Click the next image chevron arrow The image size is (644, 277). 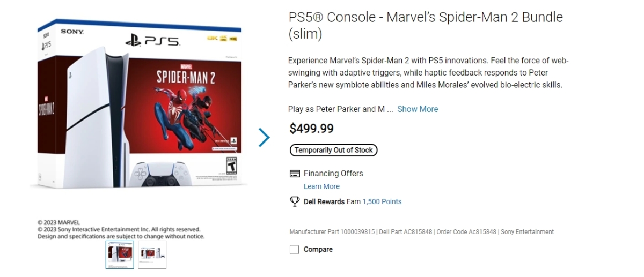click(x=264, y=137)
